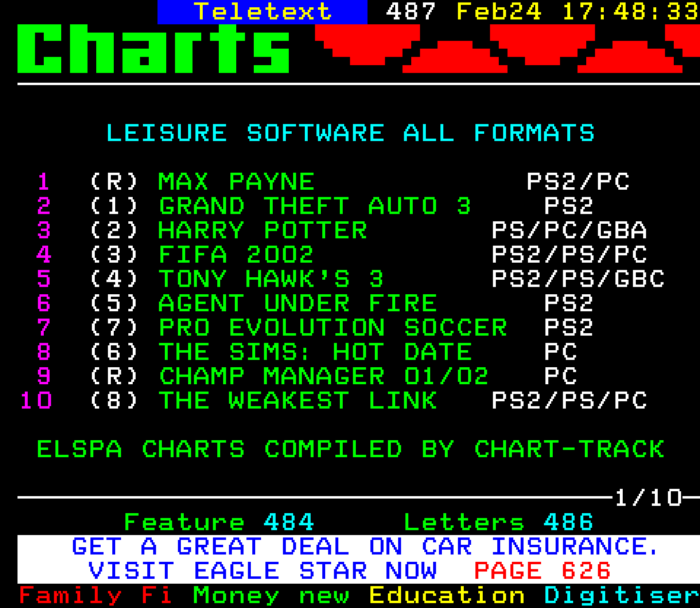Click the 1/10 subpage indicator
The width and height of the screenshot is (700, 608).
(x=648, y=498)
